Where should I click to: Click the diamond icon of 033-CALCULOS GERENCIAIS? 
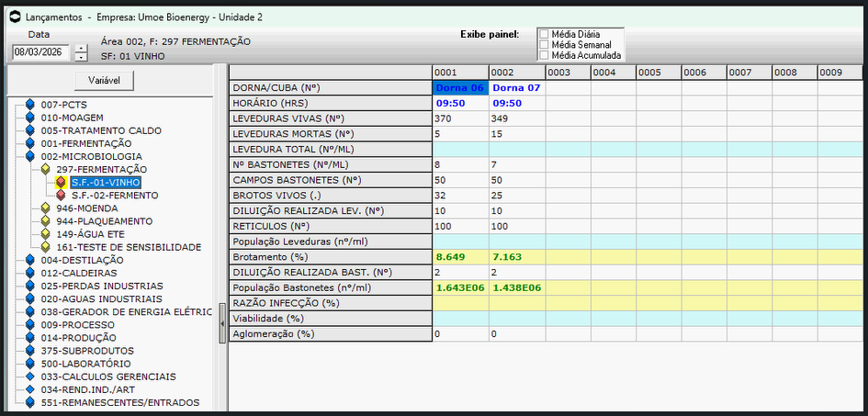[30, 377]
